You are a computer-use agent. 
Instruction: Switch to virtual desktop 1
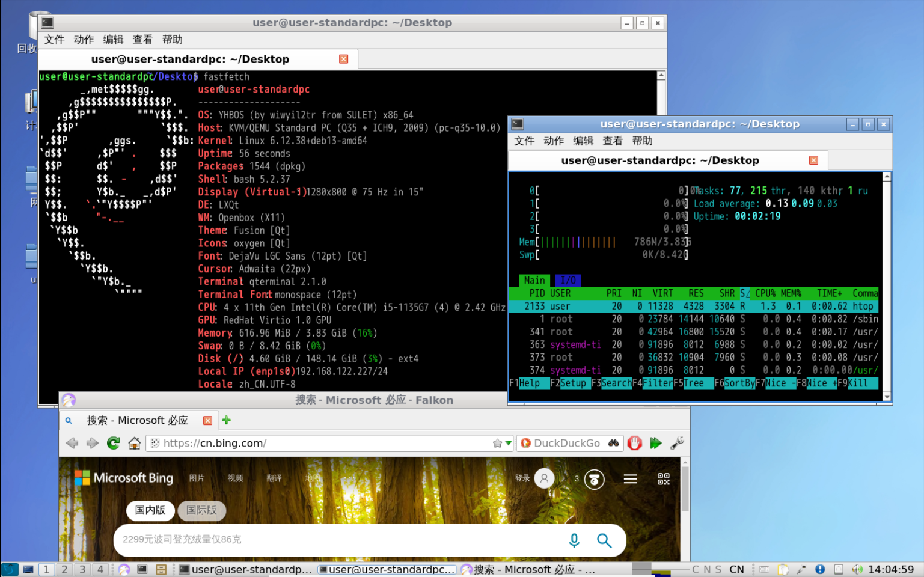pos(47,569)
